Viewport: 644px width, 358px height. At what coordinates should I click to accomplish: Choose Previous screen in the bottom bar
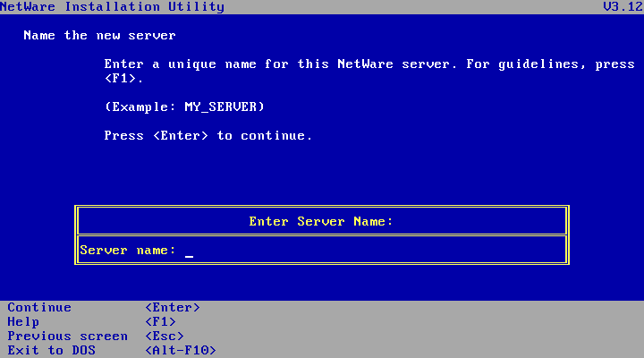67,337
